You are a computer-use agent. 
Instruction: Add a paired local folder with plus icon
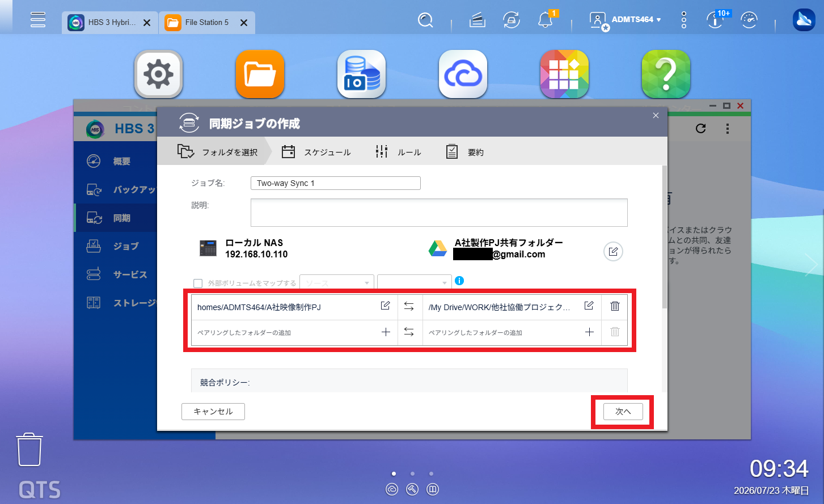386,332
